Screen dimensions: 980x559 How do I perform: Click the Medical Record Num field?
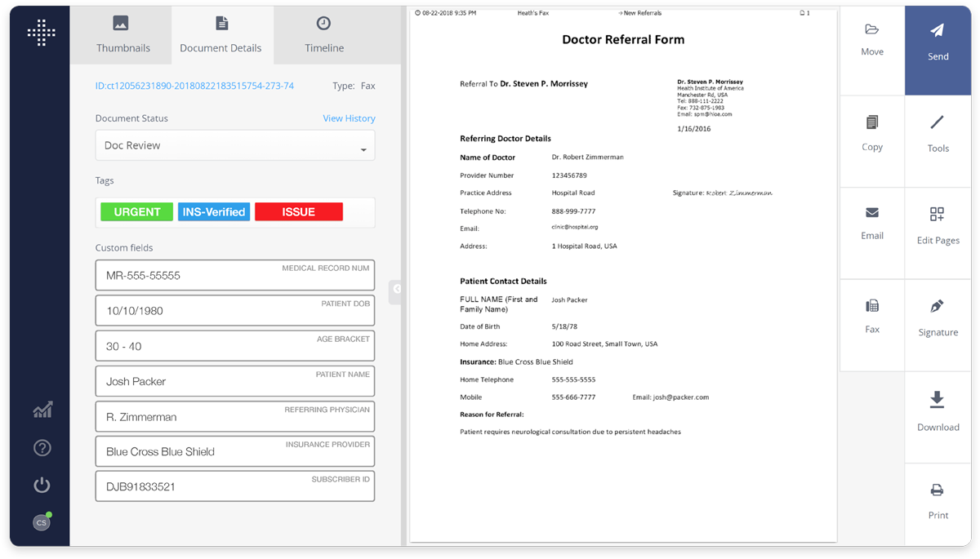point(235,276)
